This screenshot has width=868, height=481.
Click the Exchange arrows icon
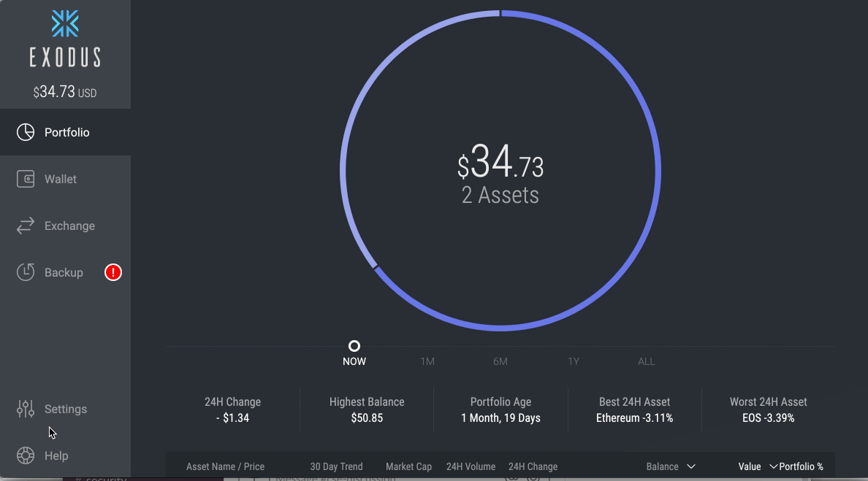26,226
